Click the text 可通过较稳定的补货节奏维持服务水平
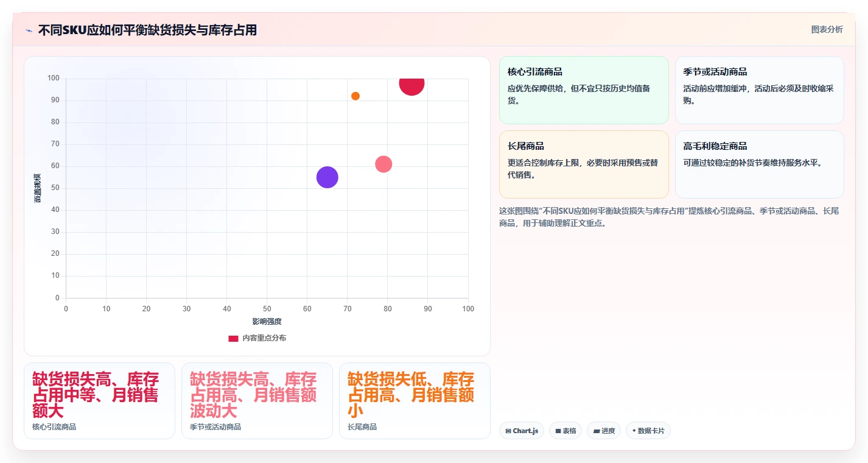868x463 pixels. coord(752,163)
